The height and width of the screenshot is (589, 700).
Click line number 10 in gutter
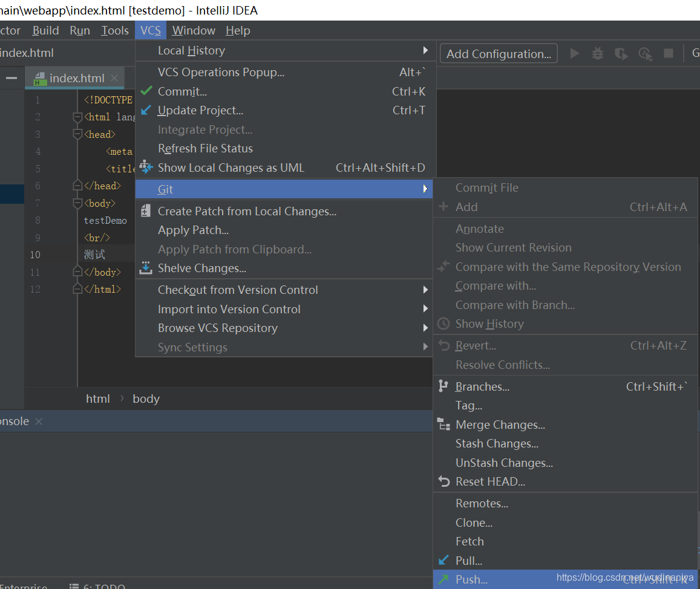pos(35,255)
